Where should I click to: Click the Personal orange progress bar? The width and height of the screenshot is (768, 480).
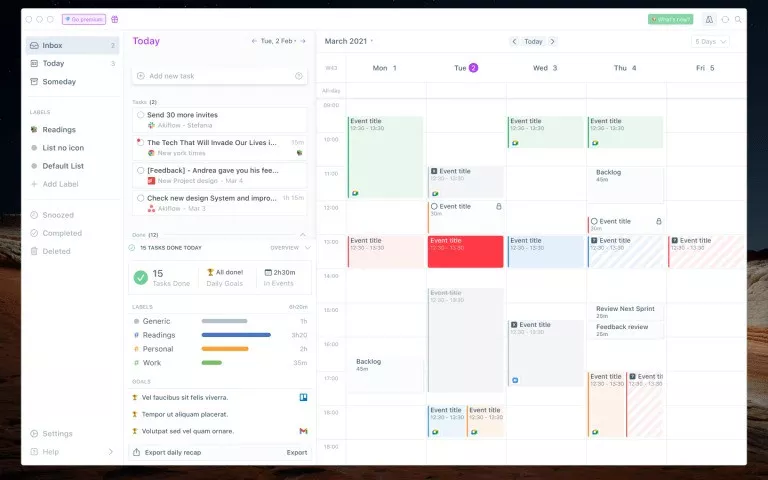click(225, 349)
